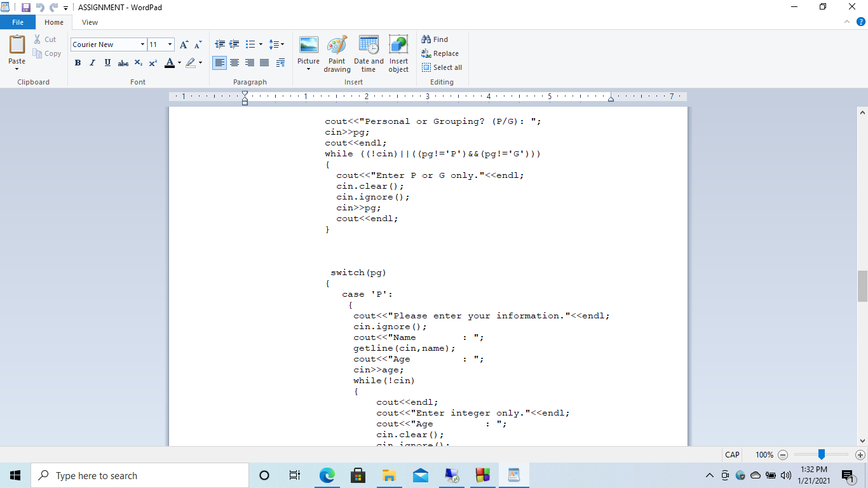Image resolution: width=868 pixels, height=488 pixels.
Task: Click Replace in the Editing group
Action: click(440, 53)
